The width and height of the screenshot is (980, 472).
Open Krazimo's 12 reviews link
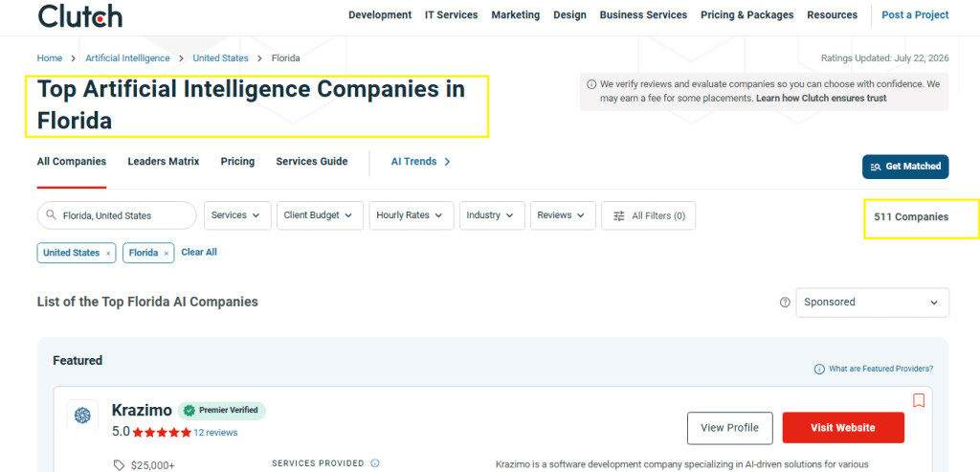[215, 433]
